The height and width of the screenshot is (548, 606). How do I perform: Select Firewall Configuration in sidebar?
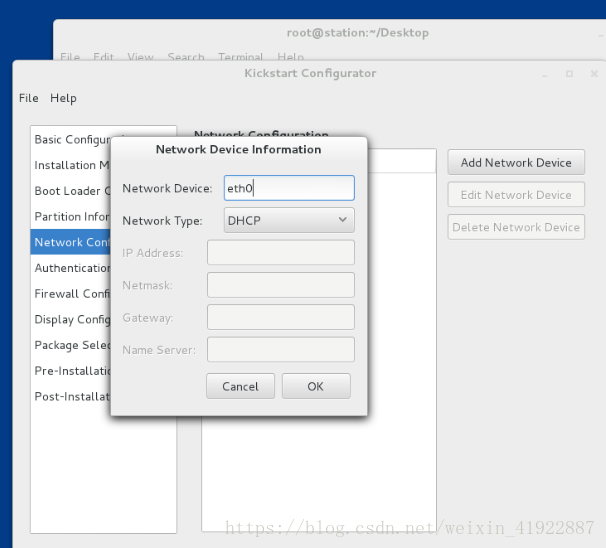point(71,293)
